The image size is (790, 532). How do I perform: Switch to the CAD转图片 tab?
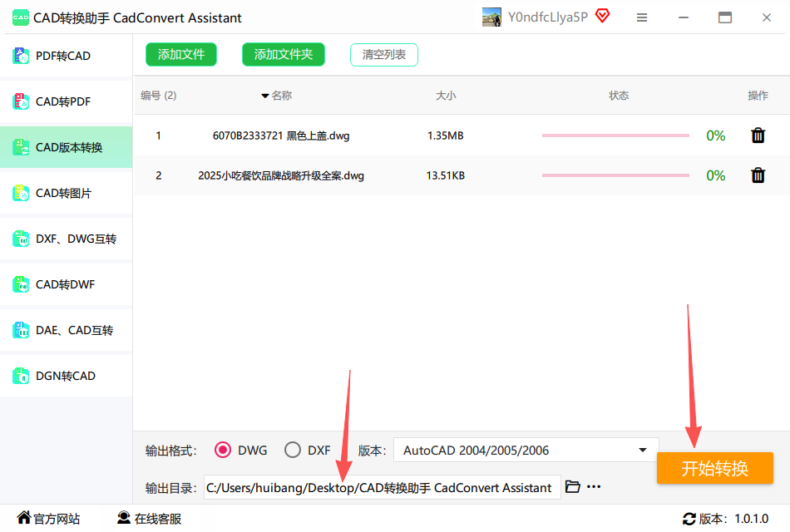[66, 193]
